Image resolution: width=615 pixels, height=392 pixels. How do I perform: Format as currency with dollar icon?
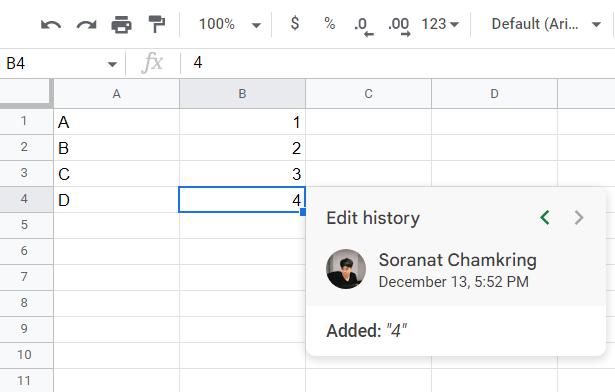(x=295, y=24)
